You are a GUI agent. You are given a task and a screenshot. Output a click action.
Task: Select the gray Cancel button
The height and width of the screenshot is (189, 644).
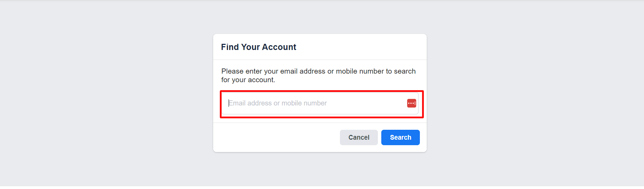359,137
